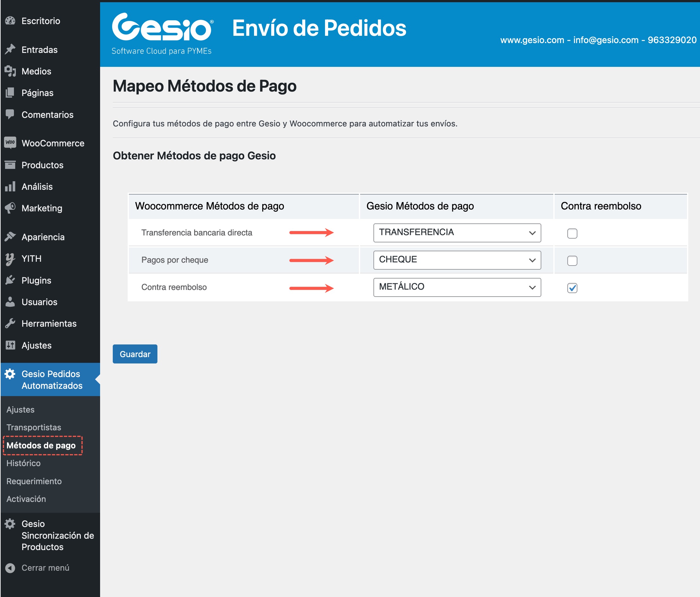Image resolution: width=700 pixels, height=597 pixels.
Task: Click the Páginas pages icon
Action: 10,93
